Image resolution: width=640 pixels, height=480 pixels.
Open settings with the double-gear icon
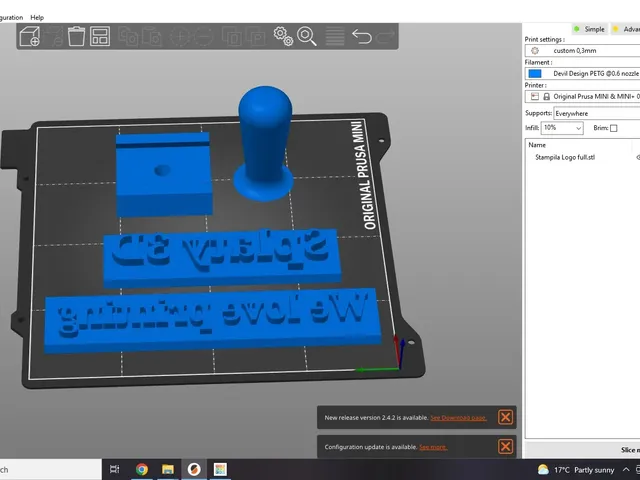pos(283,36)
